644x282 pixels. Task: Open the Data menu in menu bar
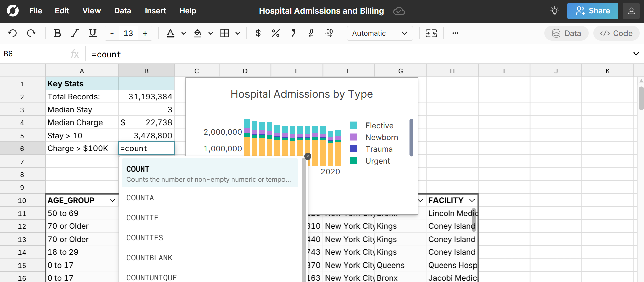(122, 11)
